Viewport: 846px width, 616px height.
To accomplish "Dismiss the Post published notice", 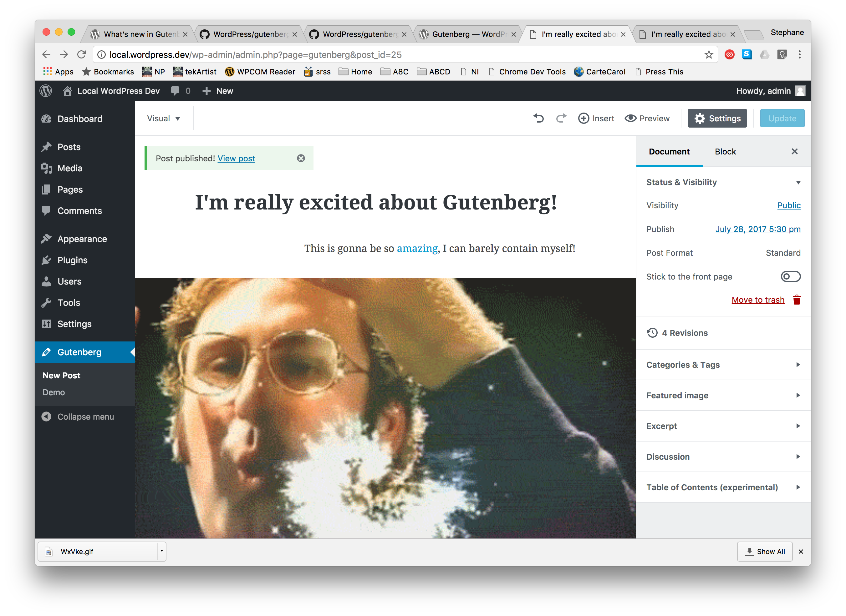I will tap(301, 158).
